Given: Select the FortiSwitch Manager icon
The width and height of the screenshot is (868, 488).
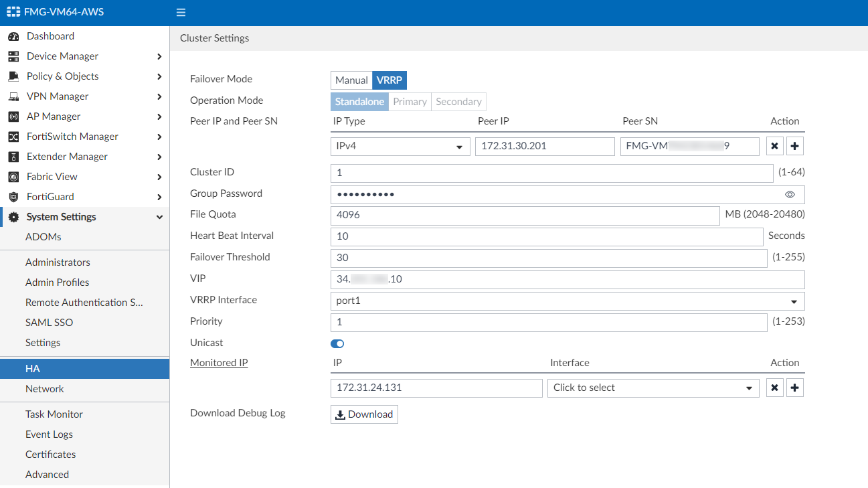Looking at the screenshot, I should pyautogui.click(x=13, y=136).
